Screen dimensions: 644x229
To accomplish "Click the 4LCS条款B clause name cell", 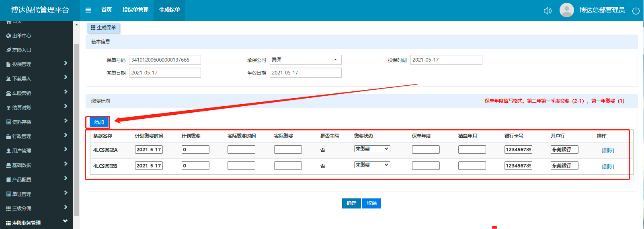I will (x=105, y=166).
